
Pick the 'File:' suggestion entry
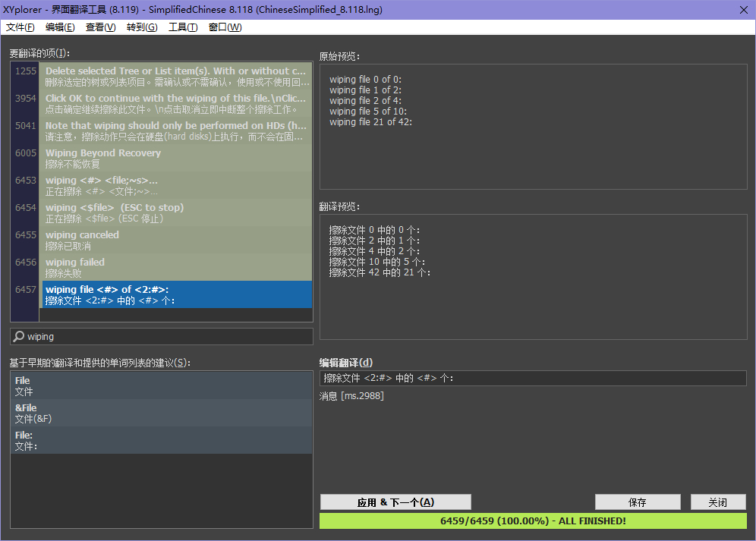pyautogui.click(x=161, y=440)
